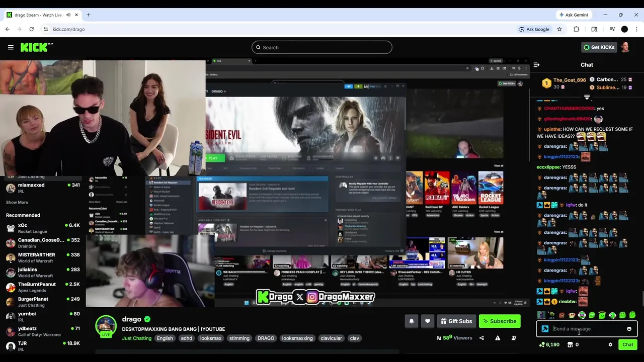The height and width of the screenshot is (362, 644).
Task: Click the KICK logo to go home
Action: [x=37, y=47]
